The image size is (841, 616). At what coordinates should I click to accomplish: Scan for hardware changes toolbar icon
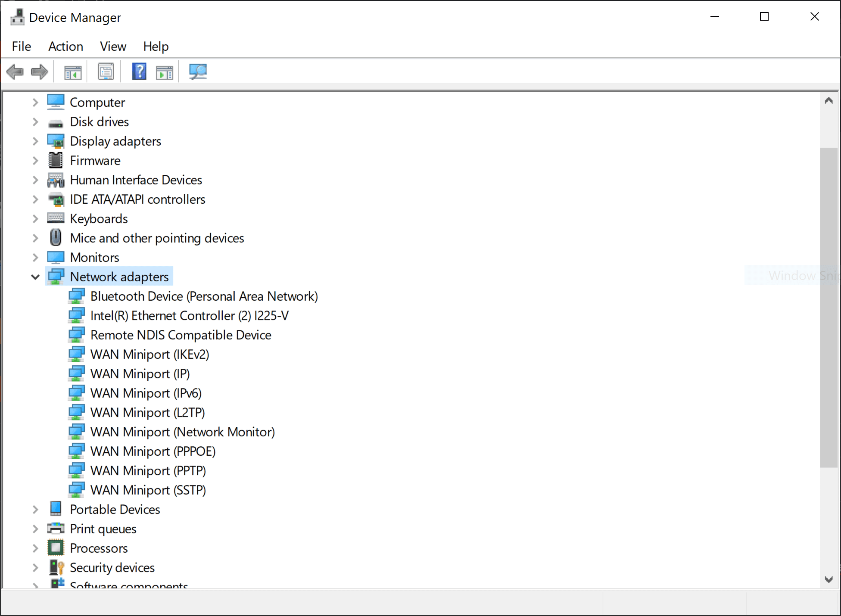[x=198, y=72]
